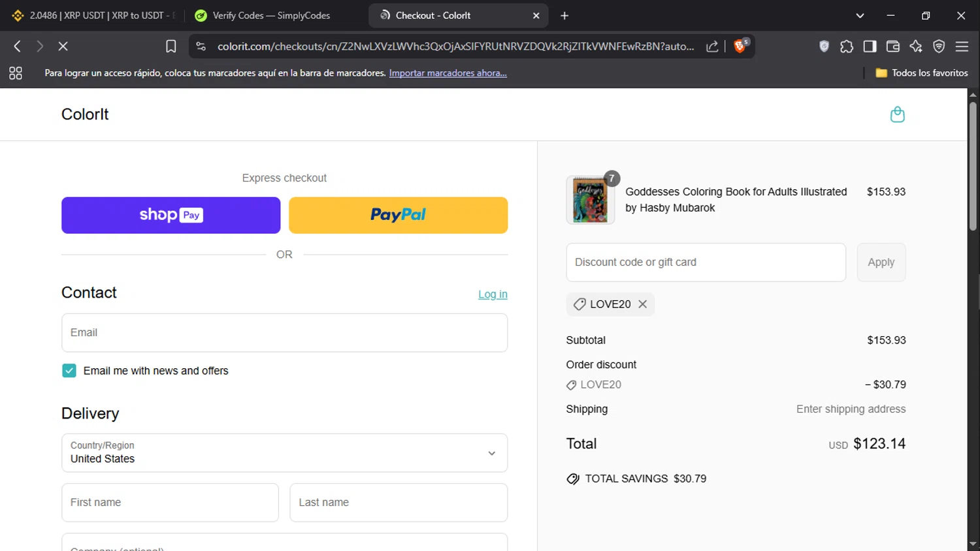Focus the Email input field
The image size is (980, 551).
284,333
